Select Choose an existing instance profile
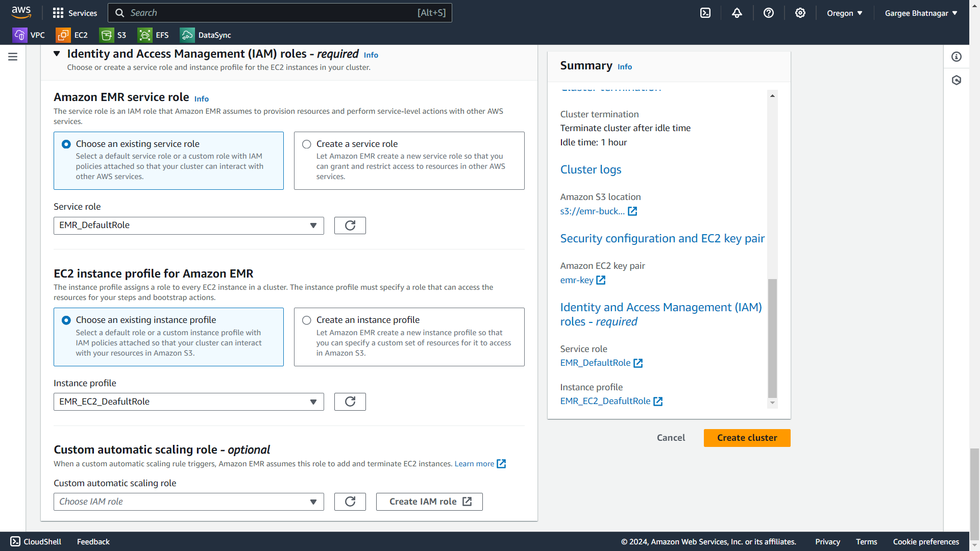This screenshot has height=551, width=980. 66,320
